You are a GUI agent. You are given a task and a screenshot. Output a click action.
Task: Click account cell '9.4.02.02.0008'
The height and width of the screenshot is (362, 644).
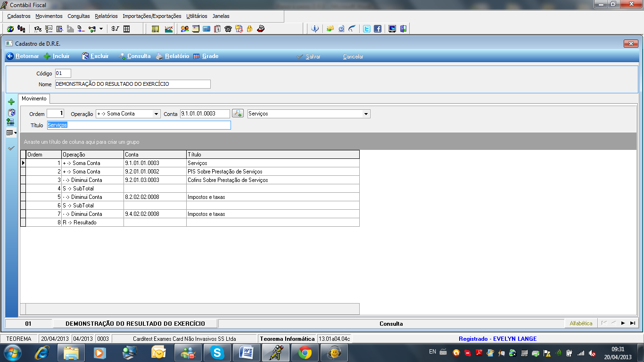click(x=155, y=214)
